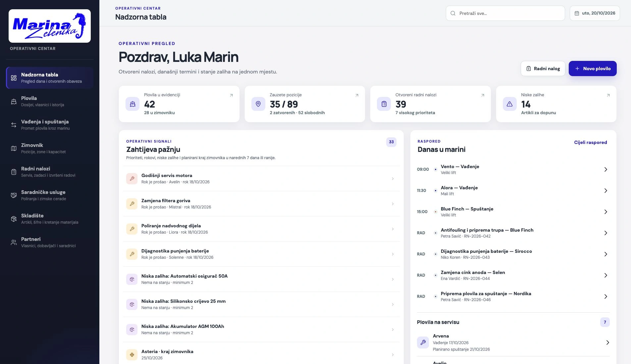Open Antifouling i priprema trupa entry chevron

click(x=605, y=233)
